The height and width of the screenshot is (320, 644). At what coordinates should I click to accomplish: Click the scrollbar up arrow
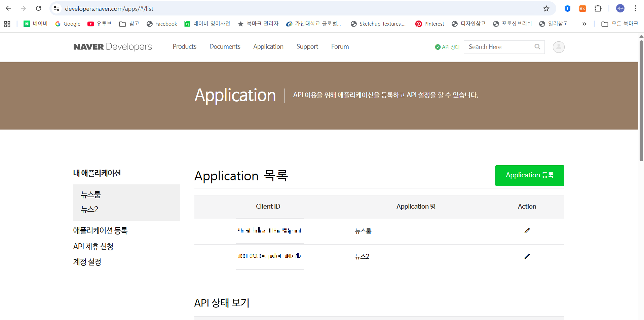pos(641,36)
